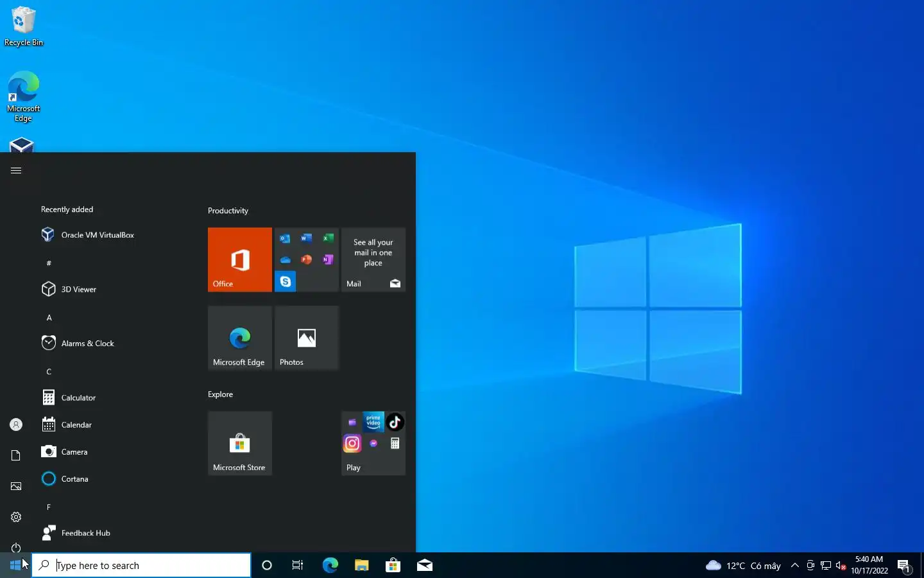This screenshot has height=578, width=924.
Task: Open the muted volume tray icon
Action: 841,565
